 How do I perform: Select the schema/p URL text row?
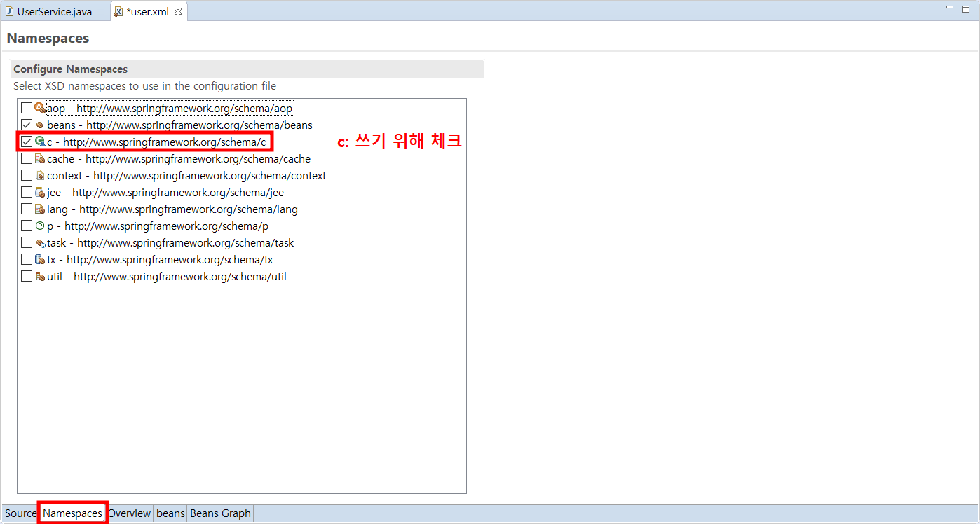(158, 226)
